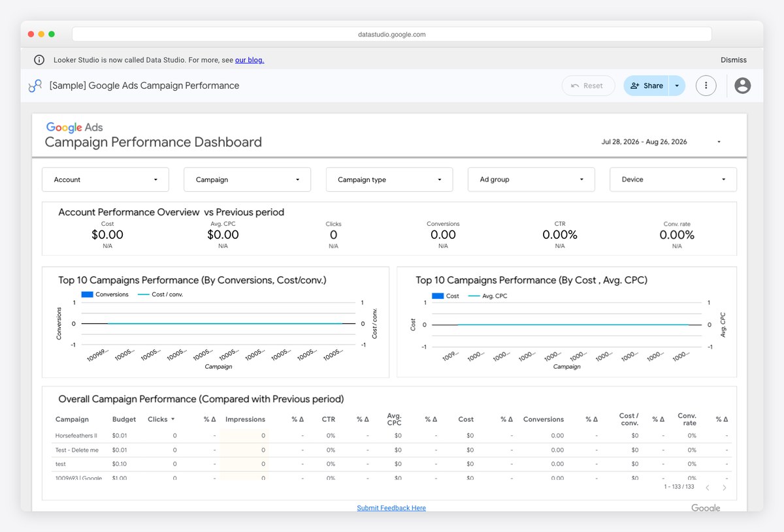Screen dimensions: 784x532
Task: Click the Conversions legend blue swatch
Action: coord(88,294)
